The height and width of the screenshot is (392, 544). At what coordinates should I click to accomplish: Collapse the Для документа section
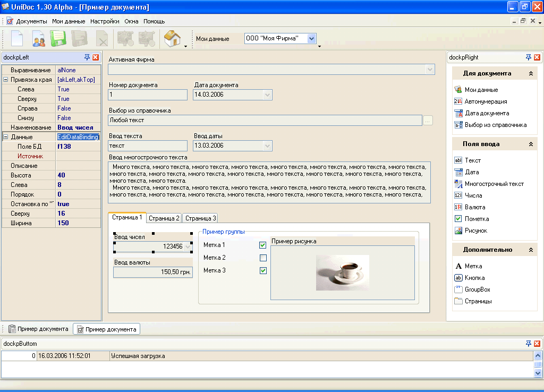coord(530,74)
